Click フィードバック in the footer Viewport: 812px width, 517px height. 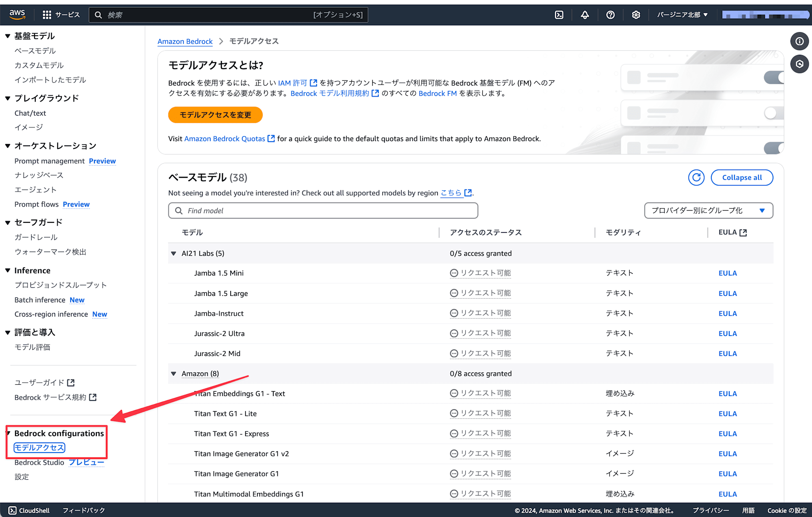tap(84, 510)
